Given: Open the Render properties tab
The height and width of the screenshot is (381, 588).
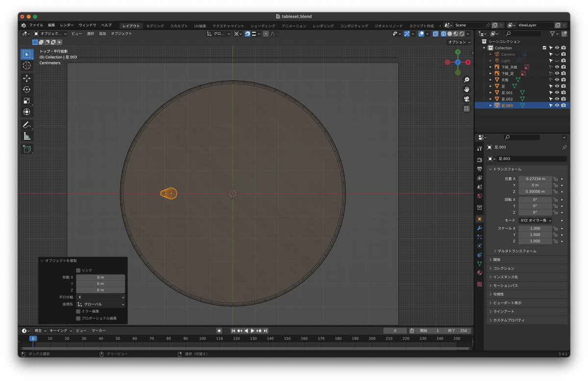Looking at the screenshot, I should [479, 160].
